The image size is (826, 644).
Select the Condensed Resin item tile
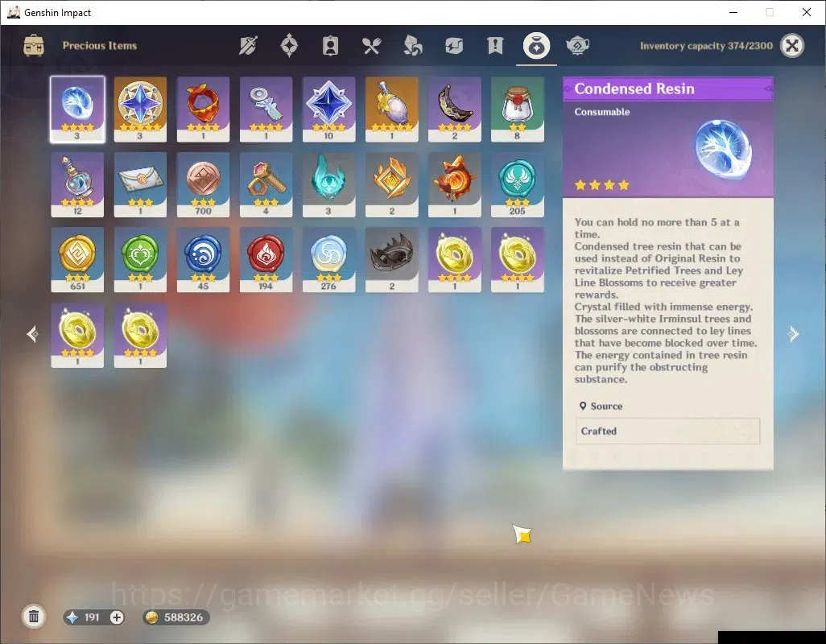click(77, 109)
